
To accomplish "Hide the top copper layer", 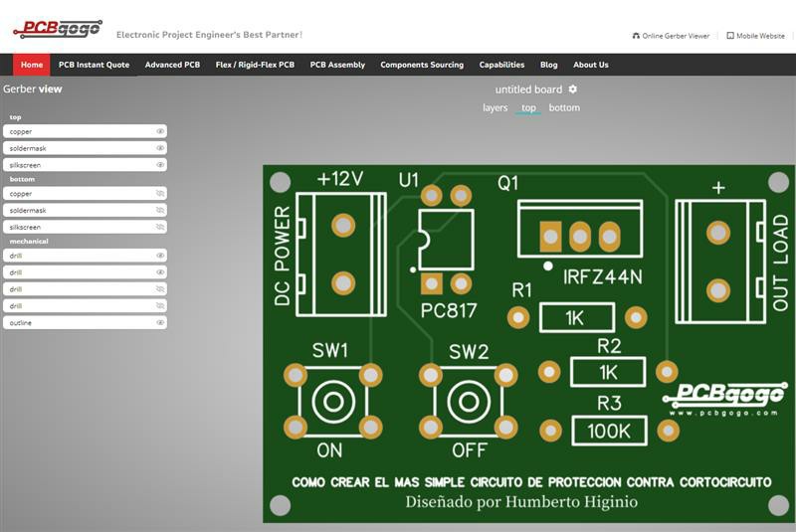I will pos(160,131).
